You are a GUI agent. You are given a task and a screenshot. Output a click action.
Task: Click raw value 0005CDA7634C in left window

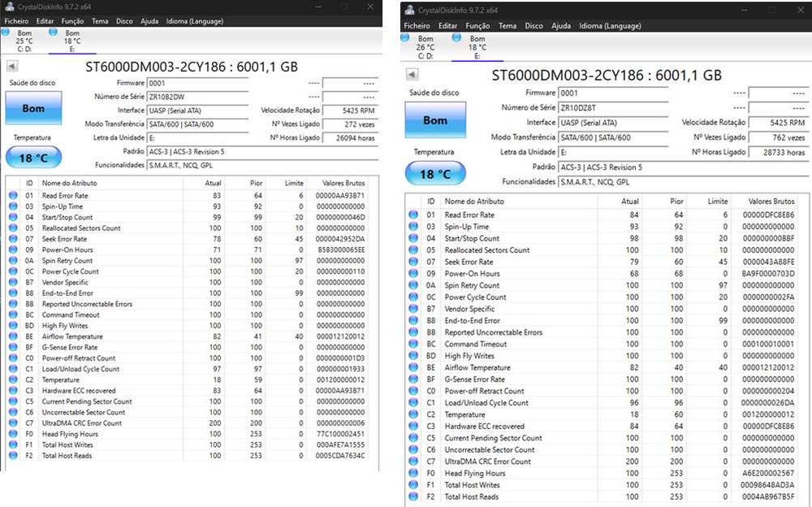(340, 456)
